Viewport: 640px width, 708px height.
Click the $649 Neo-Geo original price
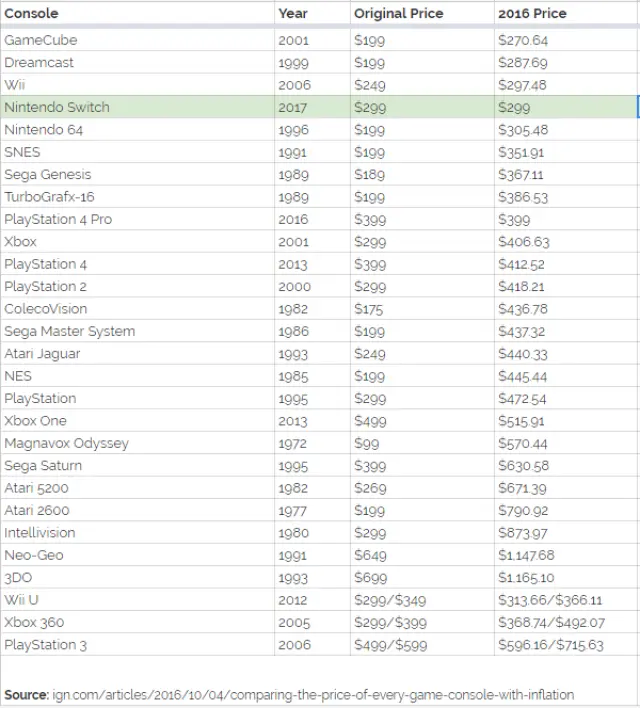pyautogui.click(x=370, y=555)
